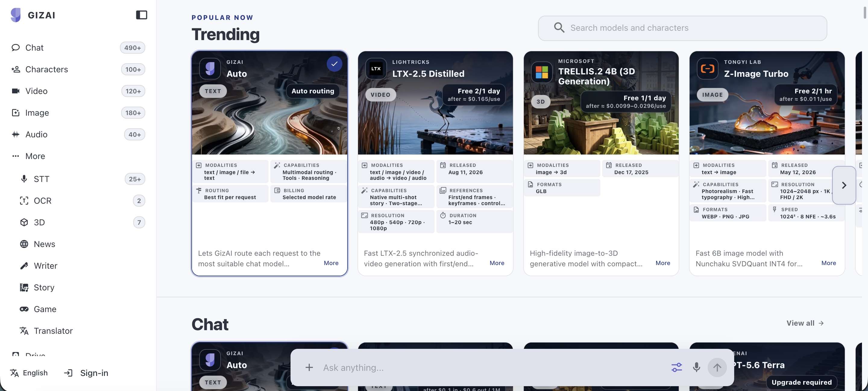This screenshot has width=868, height=391.
Task: Collapse the More expander in sidebar
Action: [x=78, y=156]
